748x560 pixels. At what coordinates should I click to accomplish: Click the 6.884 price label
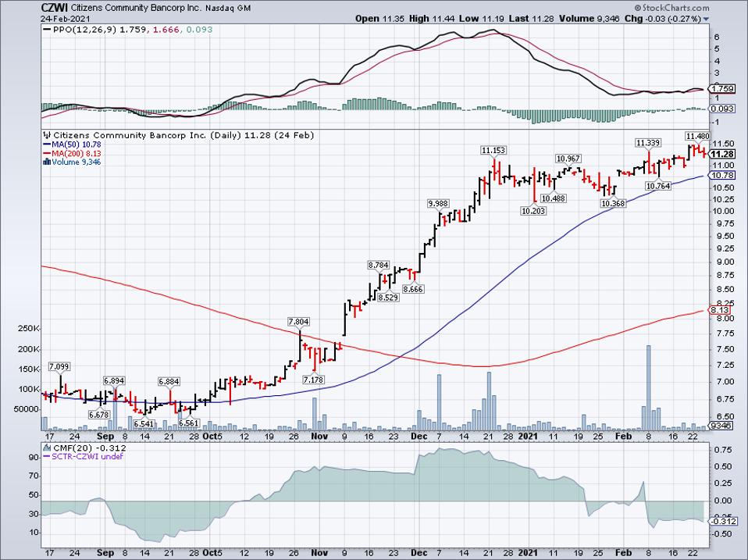[169, 382]
